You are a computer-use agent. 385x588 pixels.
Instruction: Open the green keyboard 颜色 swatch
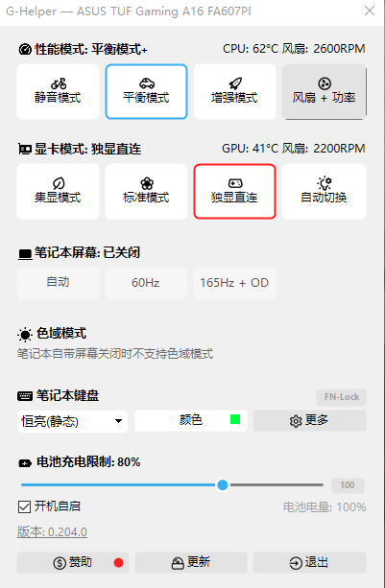point(235,419)
